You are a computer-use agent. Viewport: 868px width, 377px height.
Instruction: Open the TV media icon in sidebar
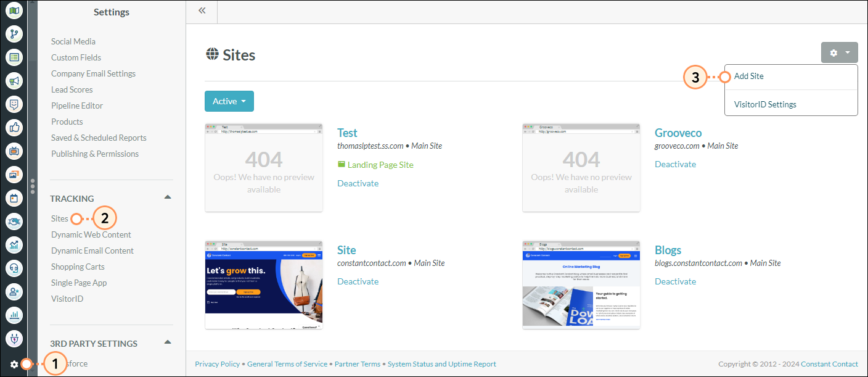point(14,151)
